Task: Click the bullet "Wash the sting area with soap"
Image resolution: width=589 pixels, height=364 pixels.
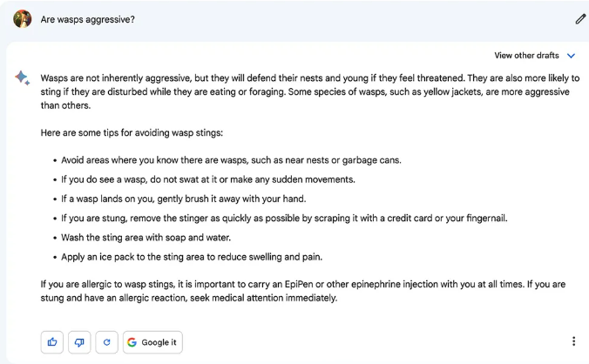Action: pos(146,238)
